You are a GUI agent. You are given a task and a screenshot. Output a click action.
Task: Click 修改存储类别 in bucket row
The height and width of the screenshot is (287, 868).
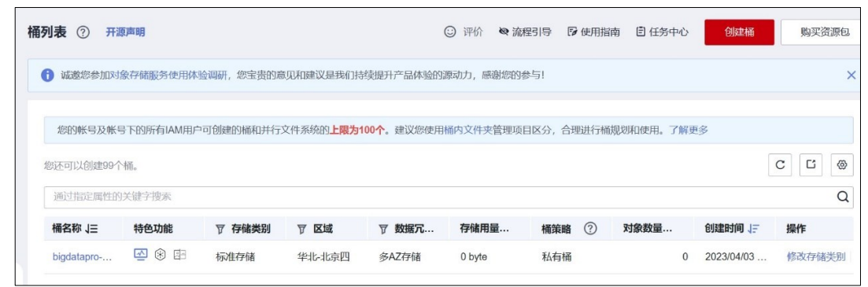coord(816,256)
